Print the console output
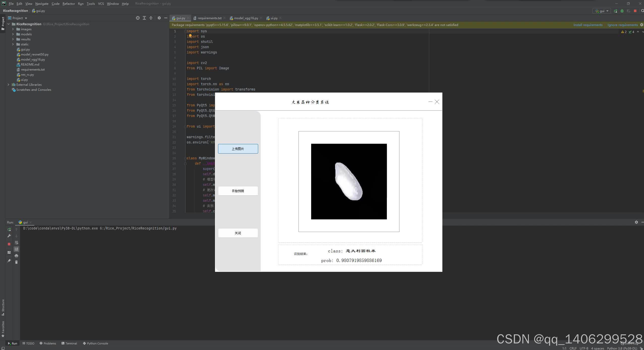The width and height of the screenshot is (644, 350). [x=16, y=256]
